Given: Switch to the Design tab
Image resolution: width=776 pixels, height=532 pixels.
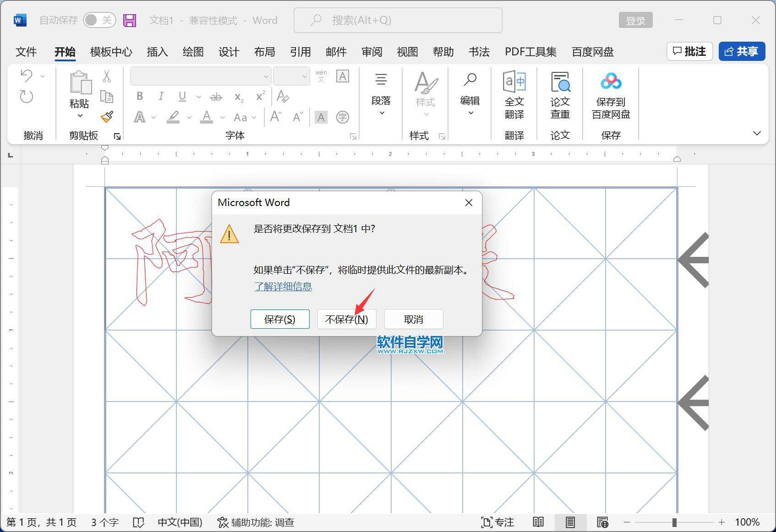Looking at the screenshot, I should (229, 52).
